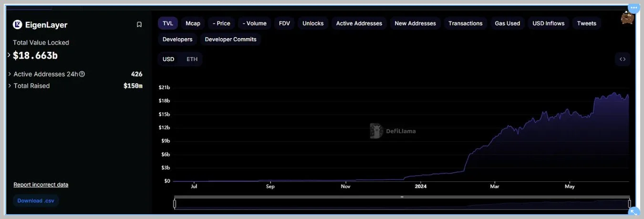This screenshot has width=644, height=219.
Task: Click the Nov x-axis label
Action: tap(346, 187)
